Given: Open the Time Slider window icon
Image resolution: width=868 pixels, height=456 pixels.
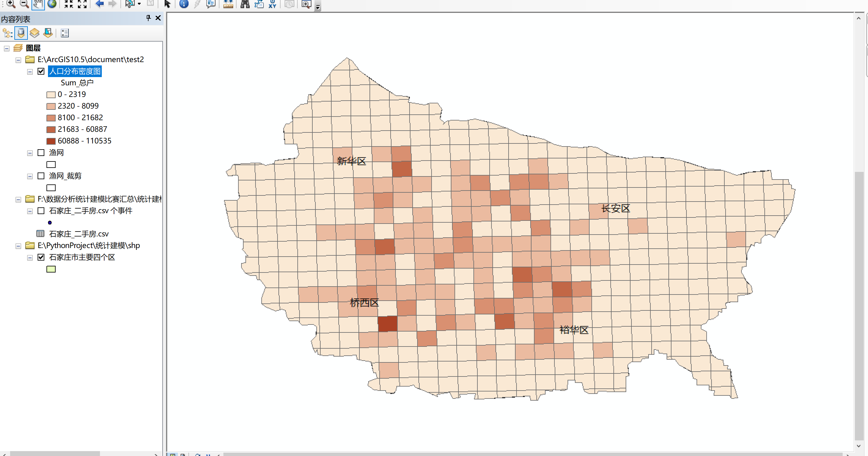Looking at the screenshot, I should coord(289,4).
